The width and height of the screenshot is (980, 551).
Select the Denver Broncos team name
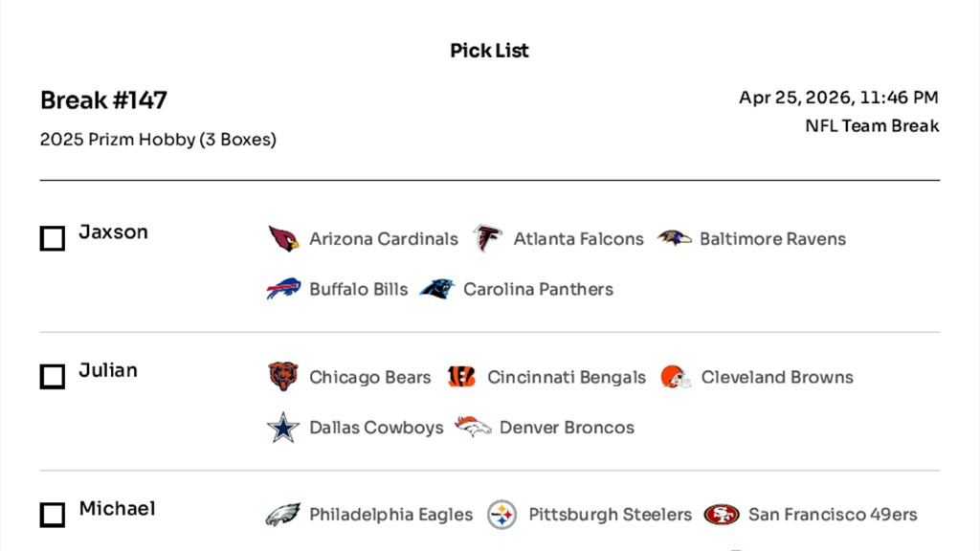click(x=567, y=428)
